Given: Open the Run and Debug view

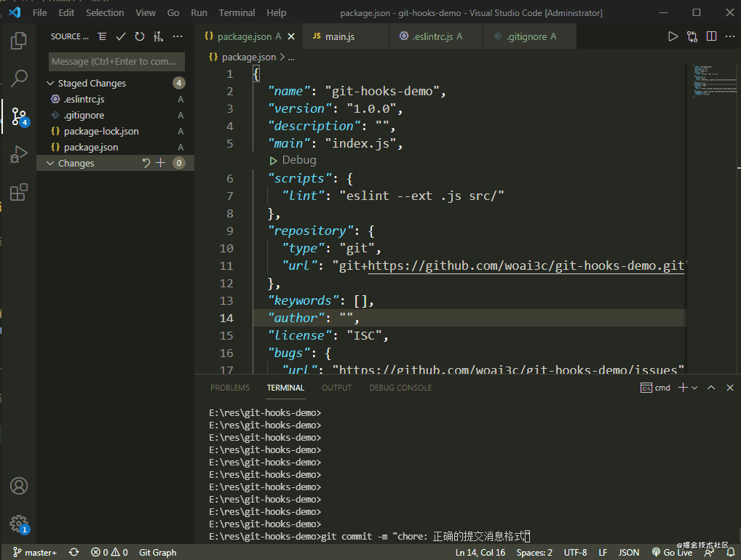Looking at the screenshot, I should tap(18, 154).
